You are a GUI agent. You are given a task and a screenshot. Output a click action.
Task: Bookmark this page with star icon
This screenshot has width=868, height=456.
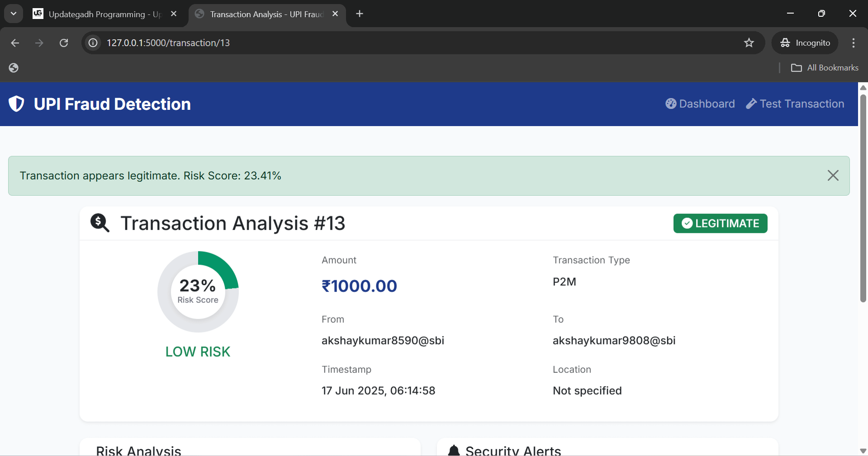click(749, 43)
